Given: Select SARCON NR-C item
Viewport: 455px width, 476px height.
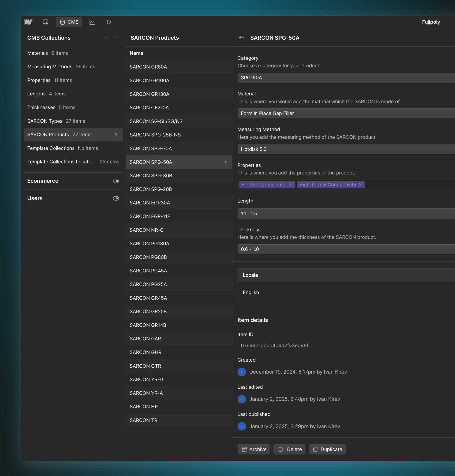Looking at the screenshot, I should 179,230.
